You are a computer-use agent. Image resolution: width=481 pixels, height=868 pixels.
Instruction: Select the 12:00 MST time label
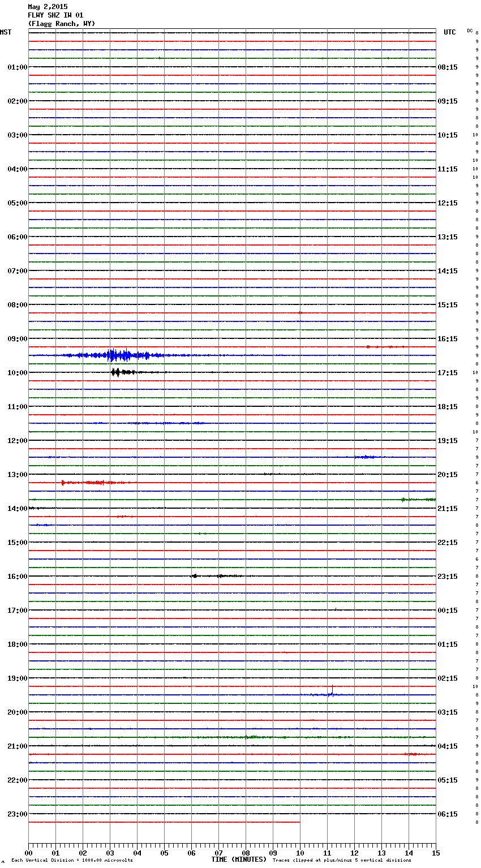coord(18,441)
